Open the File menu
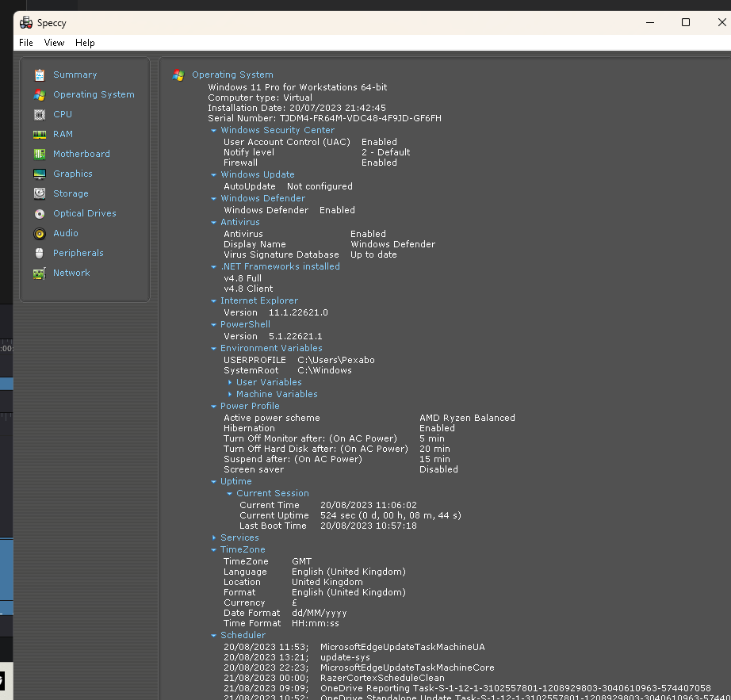731x700 pixels. click(x=26, y=43)
